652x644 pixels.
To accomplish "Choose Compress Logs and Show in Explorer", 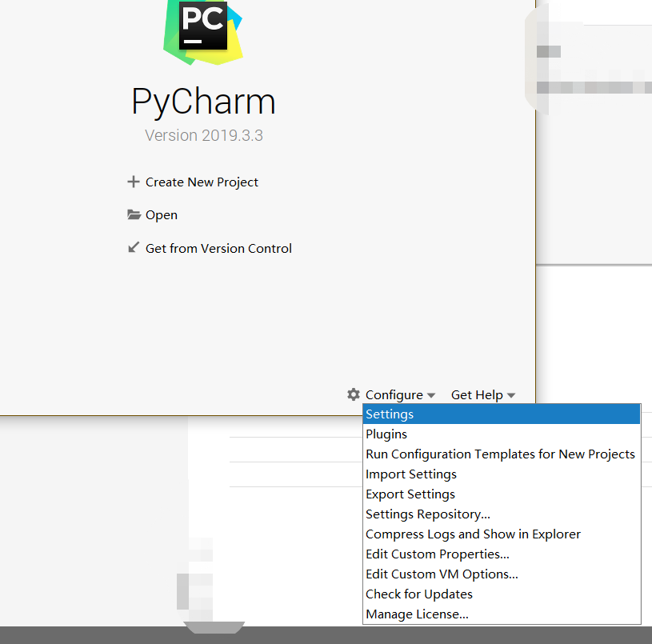I will 473,534.
